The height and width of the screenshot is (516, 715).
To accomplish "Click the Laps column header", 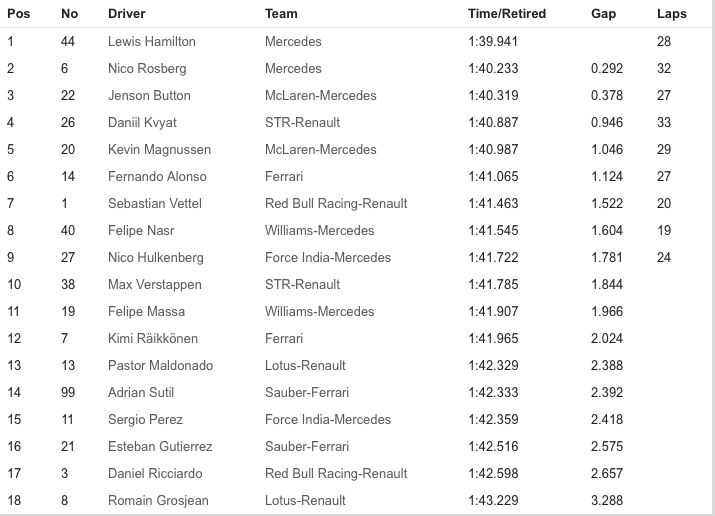I will [x=672, y=14].
